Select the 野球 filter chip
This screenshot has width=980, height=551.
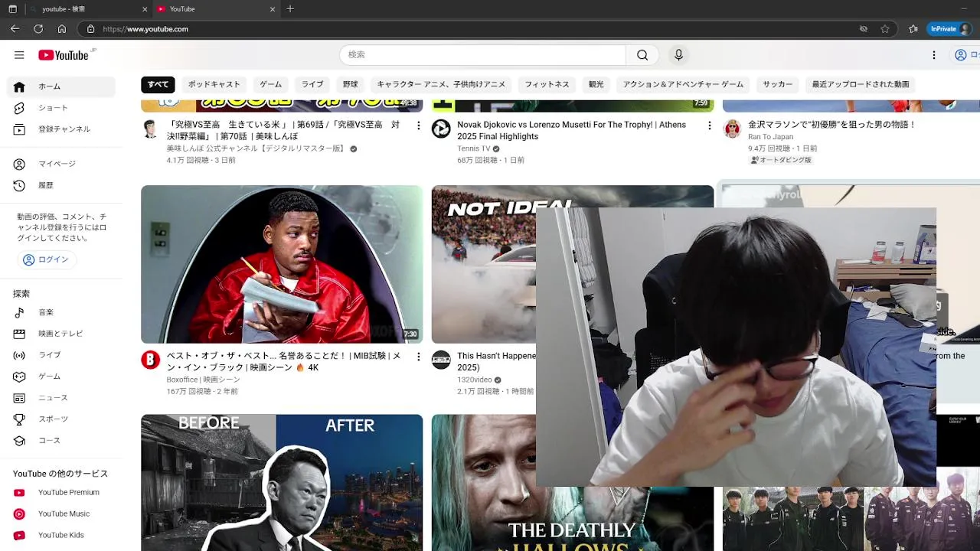(351, 84)
